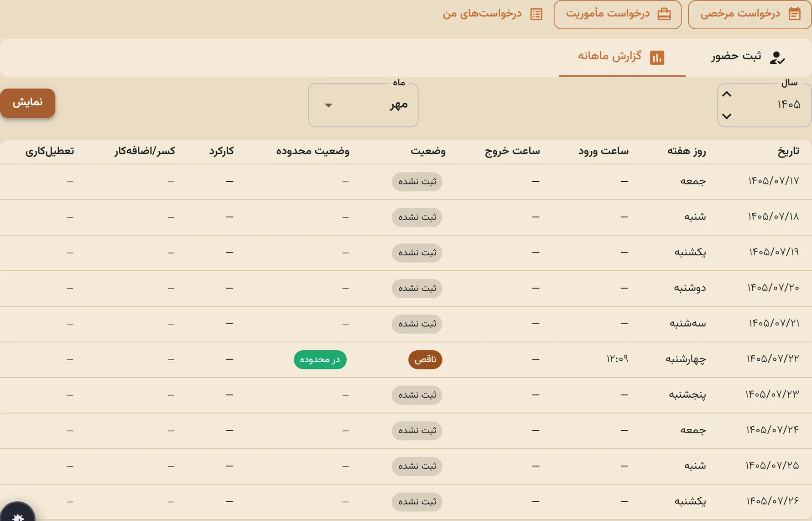Click the ساعت ورود column header
812x521 pixels.
tap(604, 151)
